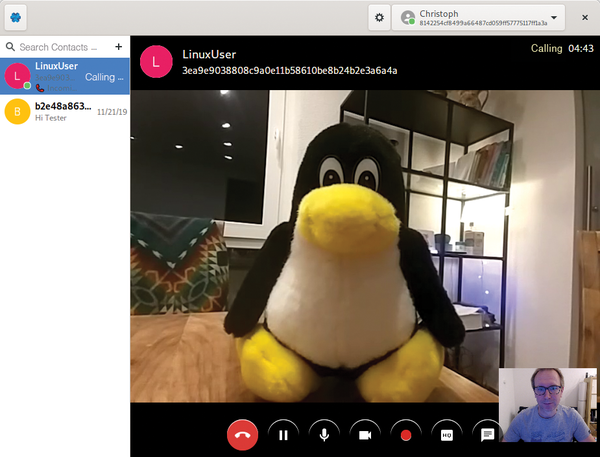Click the Calling 04:43 timer
Screen dimensions: 600x457
[562, 48]
